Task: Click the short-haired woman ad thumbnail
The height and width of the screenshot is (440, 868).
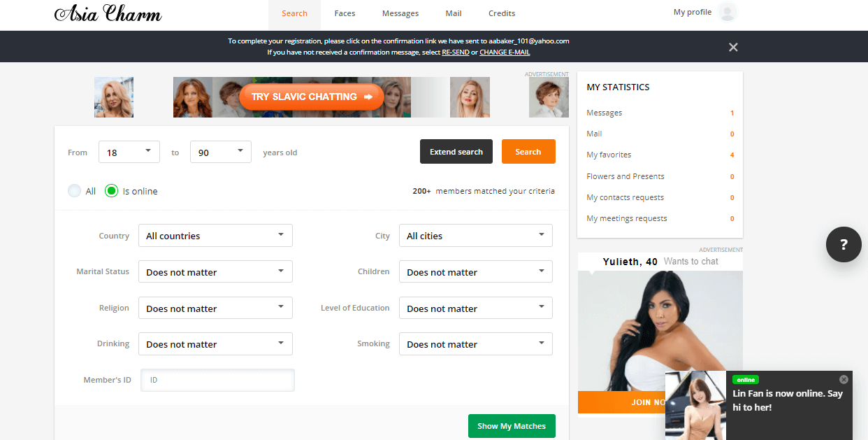Action: [549, 97]
